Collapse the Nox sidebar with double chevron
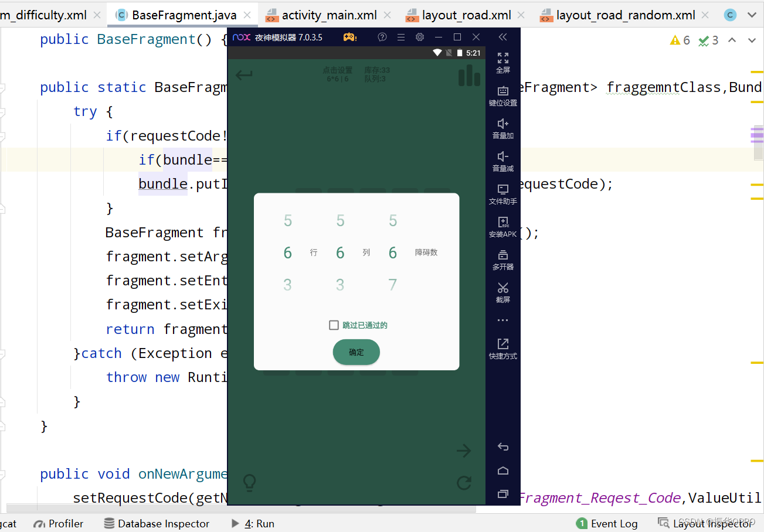Image resolution: width=764 pixels, height=532 pixels. pos(502,37)
